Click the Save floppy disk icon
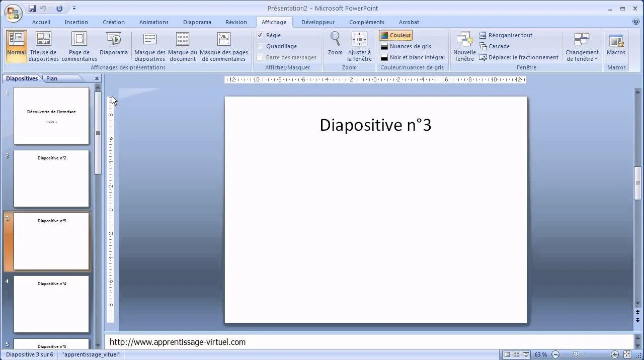This screenshot has height=360, width=644. pyautogui.click(x=32, y=9)
